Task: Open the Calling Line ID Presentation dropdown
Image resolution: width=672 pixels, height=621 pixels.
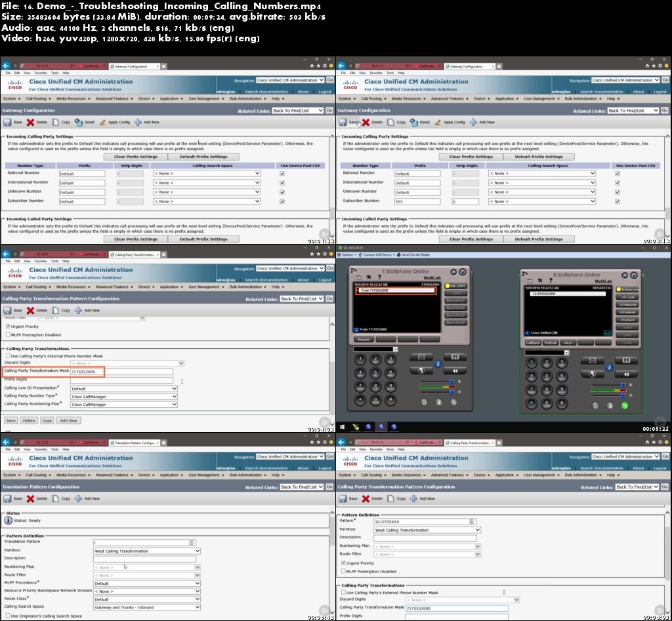Action: click(x=124, y=388)
